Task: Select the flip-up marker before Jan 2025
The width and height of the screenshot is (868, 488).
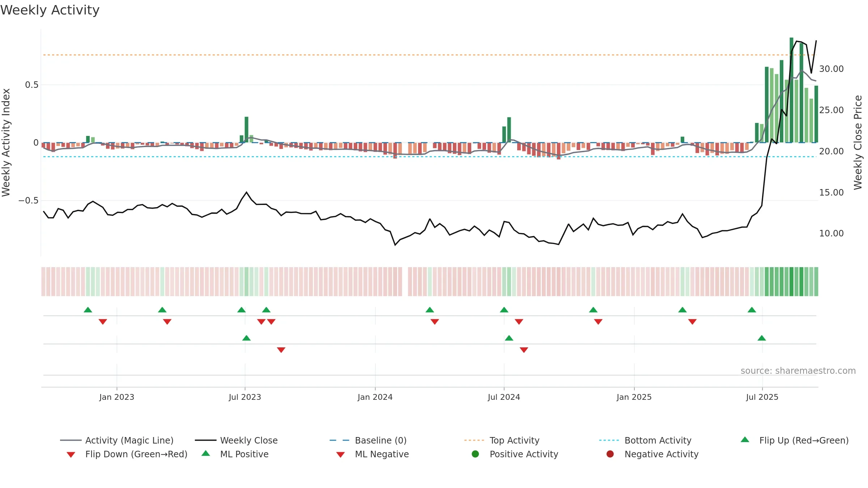Action: (x=593, y=310)
